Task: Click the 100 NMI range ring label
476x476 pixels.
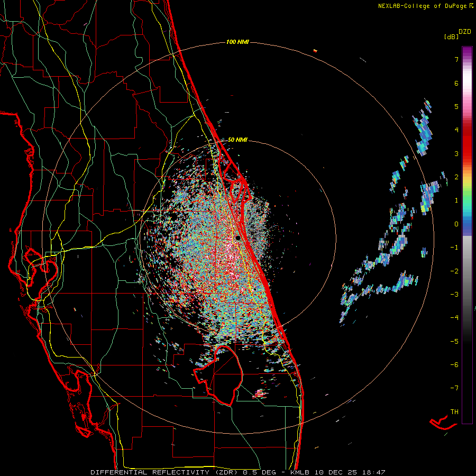Action: 237,42
